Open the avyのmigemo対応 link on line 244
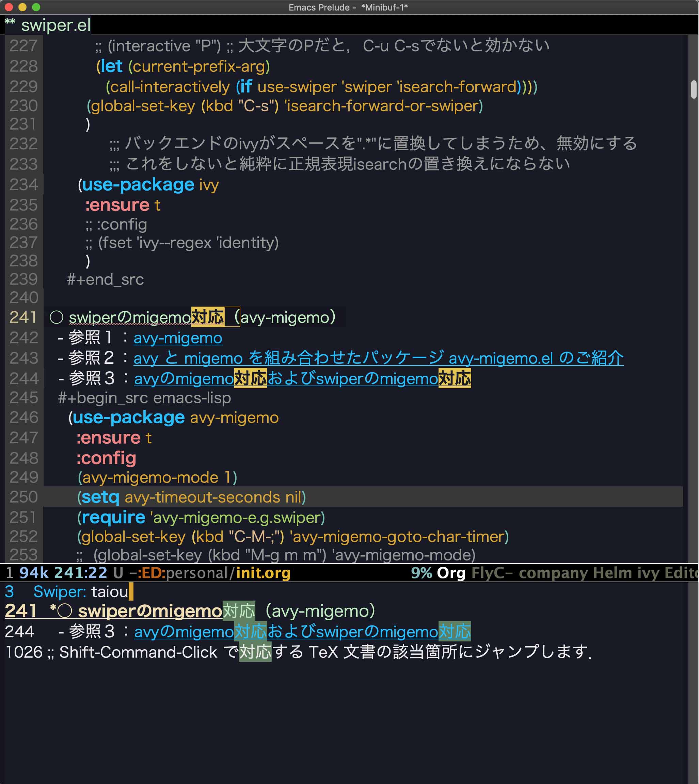699x784 pixels. click(x=302, y=379)
